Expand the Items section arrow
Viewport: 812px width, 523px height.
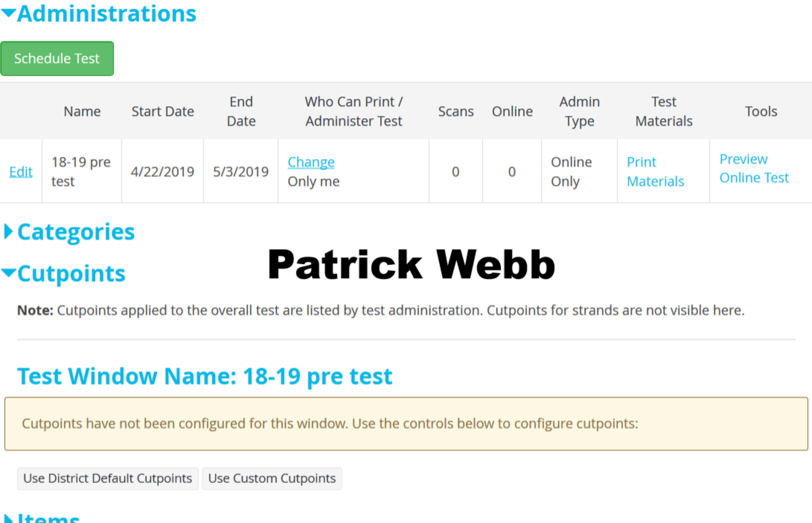click(x=8, y=518)
